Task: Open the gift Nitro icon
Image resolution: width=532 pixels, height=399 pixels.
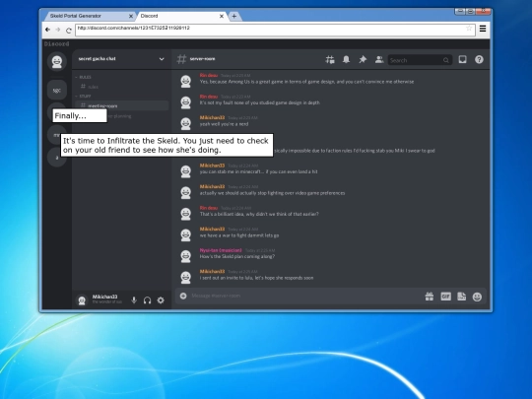Action: pyautogui.click(x=430, y=297)
